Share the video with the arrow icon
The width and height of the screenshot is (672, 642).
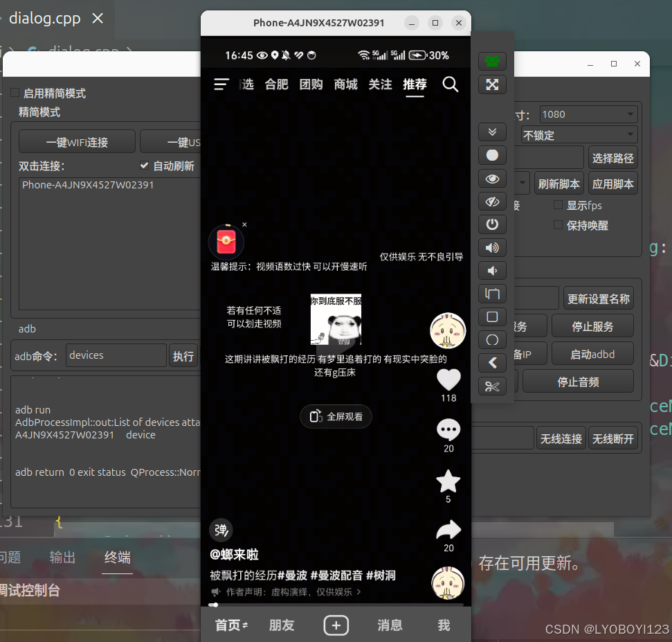(448, 530)
